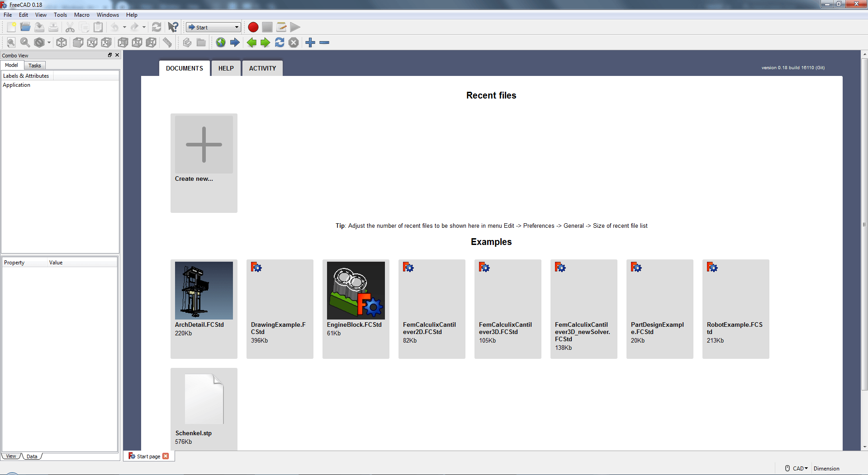
Task: Float the Combo View panel
Action: (x=110, y=55)
